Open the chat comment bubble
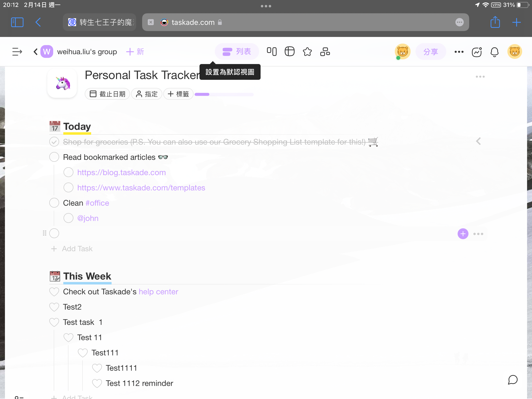The width and height of the screenshot is (532, 399). coord(513,380)
